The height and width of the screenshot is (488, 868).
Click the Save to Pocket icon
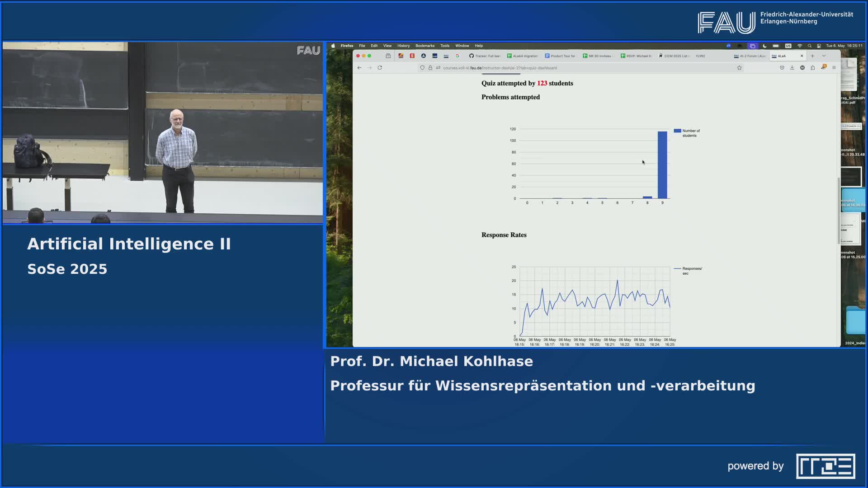(782, 68)
